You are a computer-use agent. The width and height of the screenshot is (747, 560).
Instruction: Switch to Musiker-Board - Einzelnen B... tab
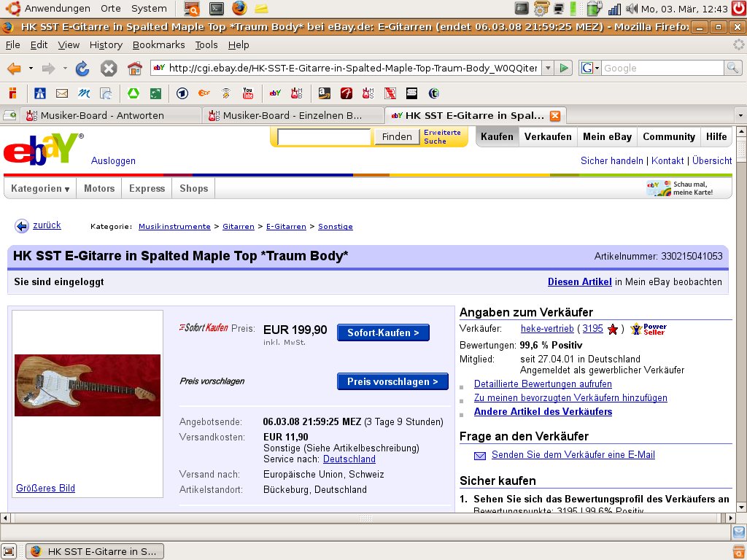pos(293,116)
